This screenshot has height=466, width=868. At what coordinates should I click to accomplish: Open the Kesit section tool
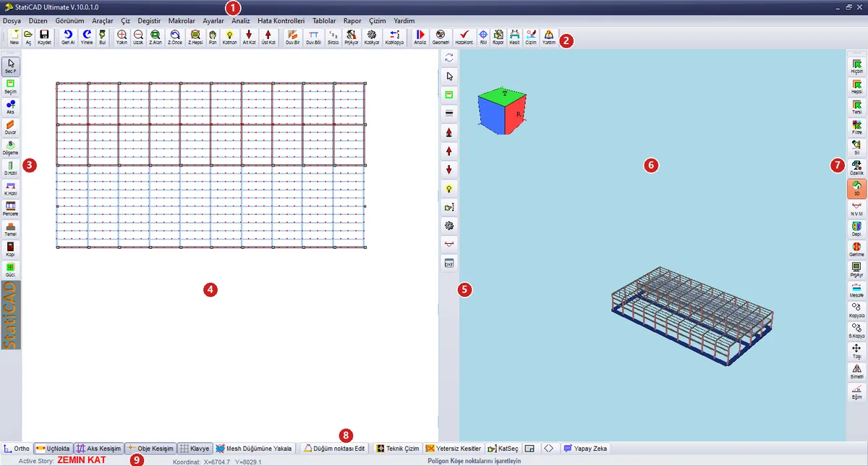[x=514, y=38]
